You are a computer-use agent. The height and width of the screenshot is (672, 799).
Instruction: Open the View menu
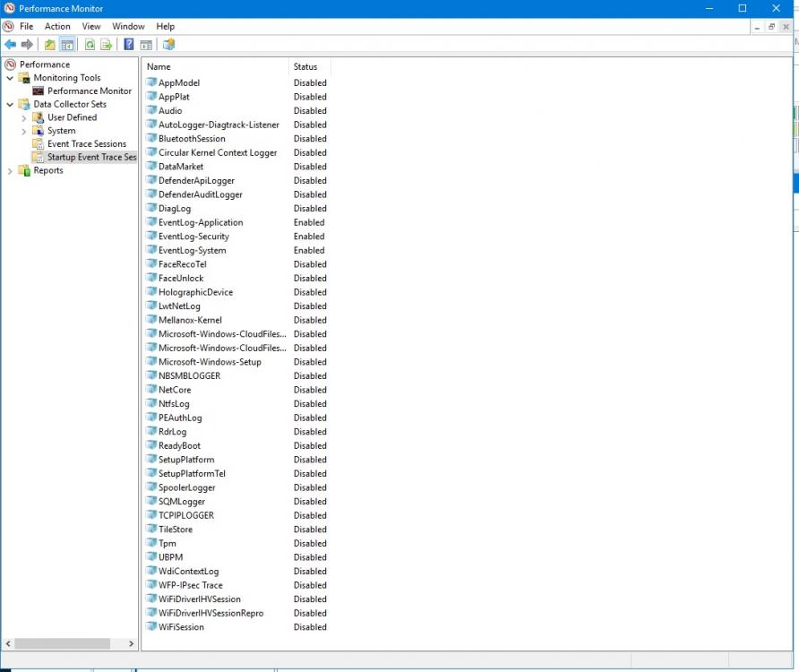pyautogui.click(x=91, y=27)
